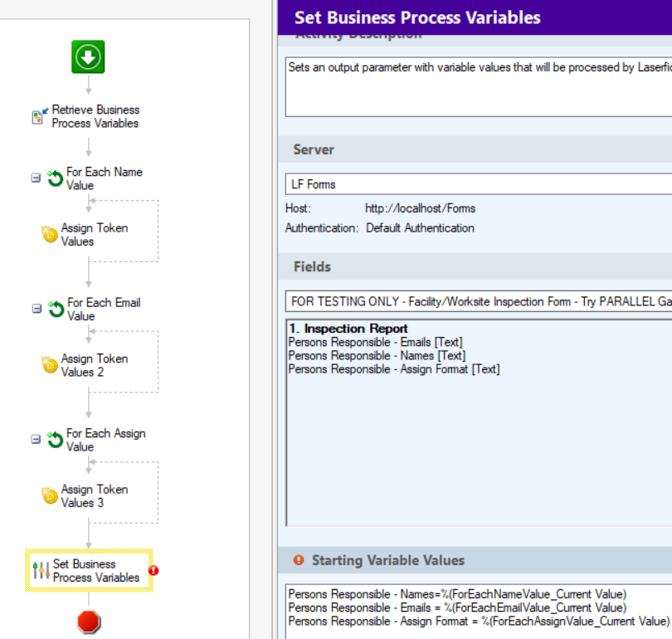Screen dimensions: 672x639
Task: Select the For Each Name Value label
Action: pos(105,178)
